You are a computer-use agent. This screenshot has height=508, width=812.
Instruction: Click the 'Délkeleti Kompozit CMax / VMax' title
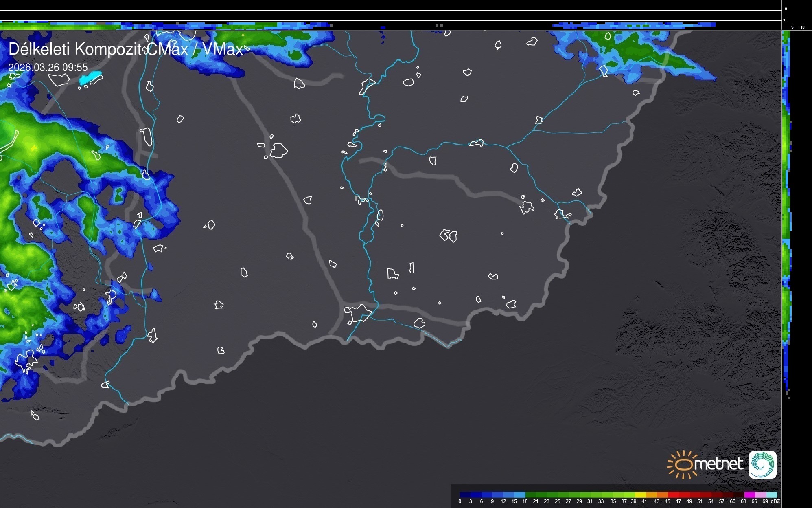(125, 49)
